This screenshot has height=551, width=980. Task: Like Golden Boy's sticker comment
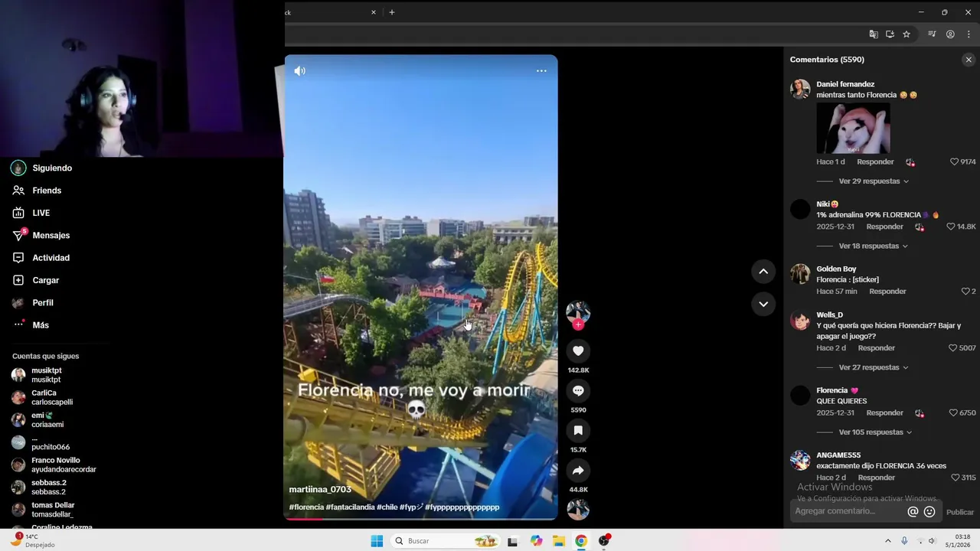(965, 292)
